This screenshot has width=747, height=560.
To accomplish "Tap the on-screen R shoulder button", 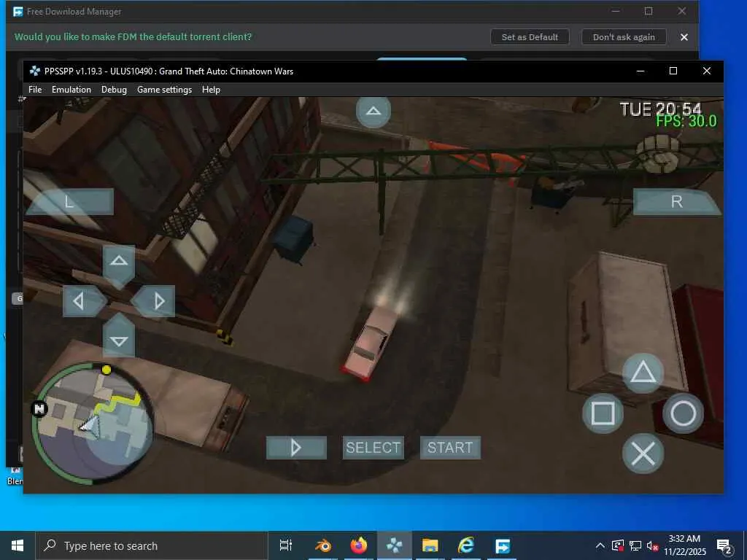I will [676, 201].
